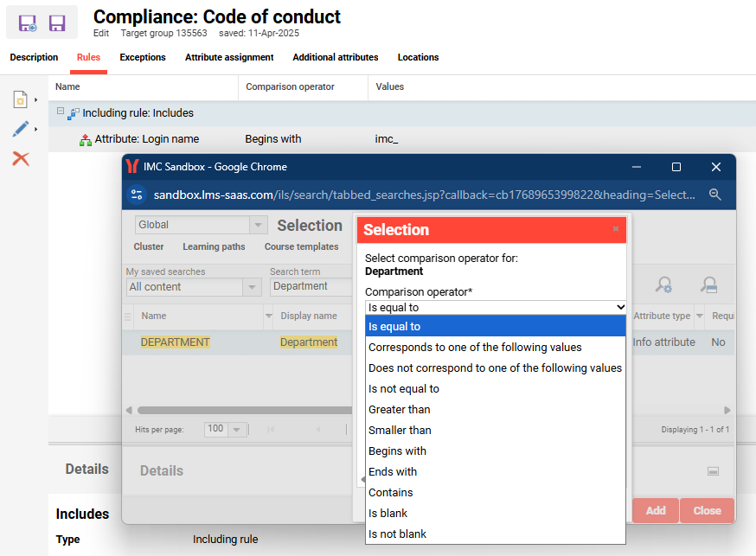Click the blue pencil edit icon
Screen dimensions: 756x556
coord(20,130)
